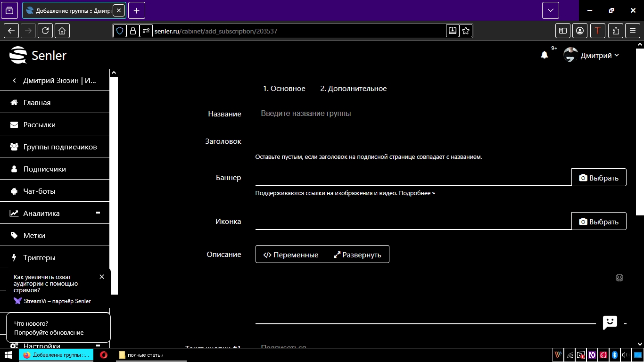Click the notification bell icon

(544, 55)
